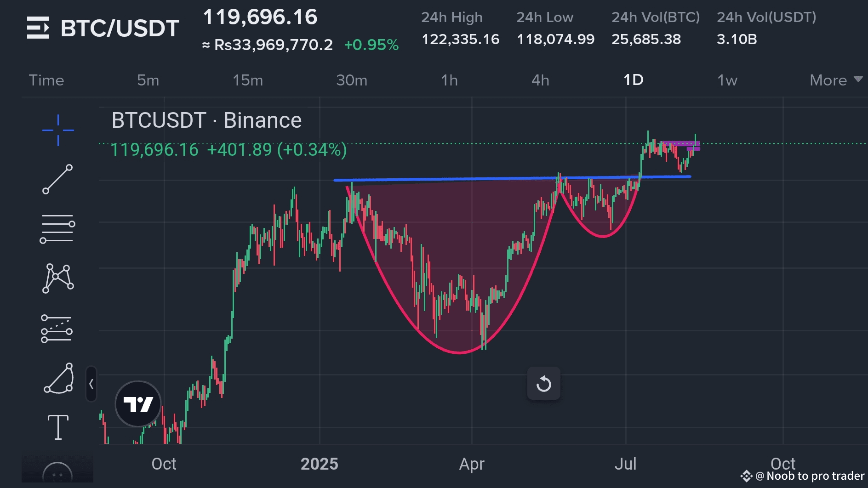Select the trend line drawing tool
Screen dimensions: 868x488
[58, 179]
